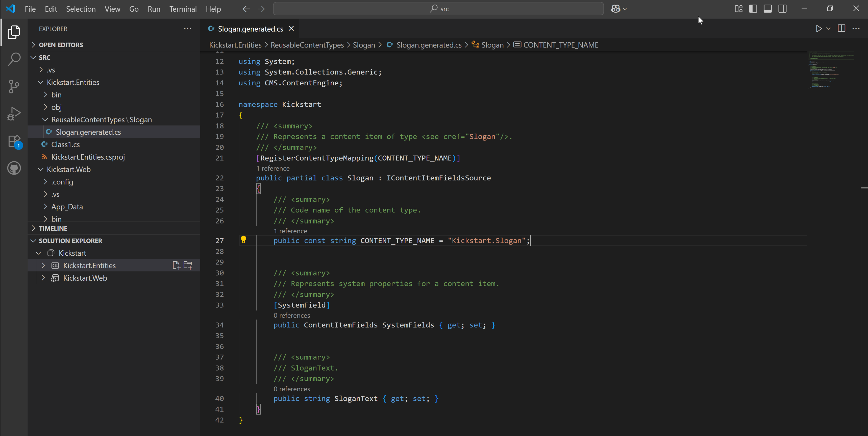The height and width of the screenshot is (436, 868).
Task: Open the View menu
Action: 112,9
